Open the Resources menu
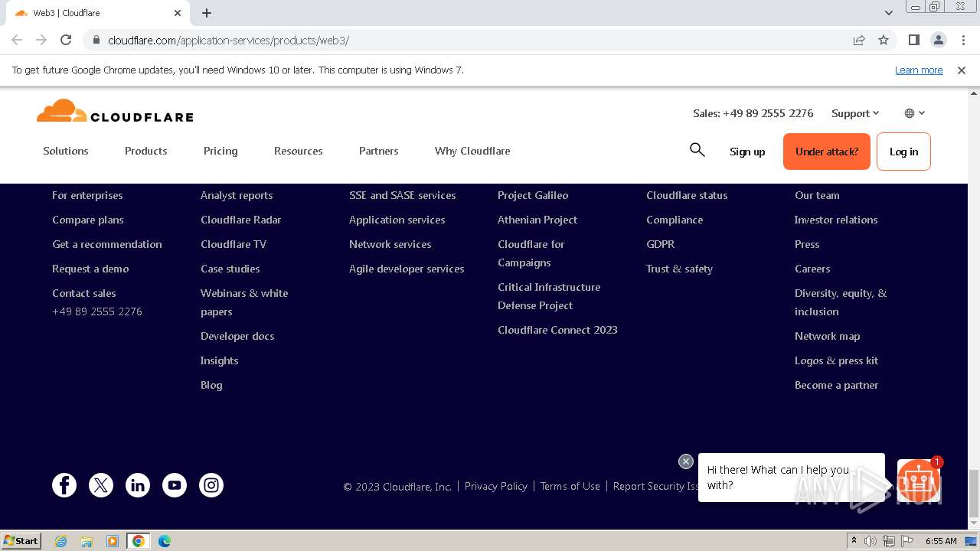The width and height of the screenshot is (980, 551). point(299,151)
